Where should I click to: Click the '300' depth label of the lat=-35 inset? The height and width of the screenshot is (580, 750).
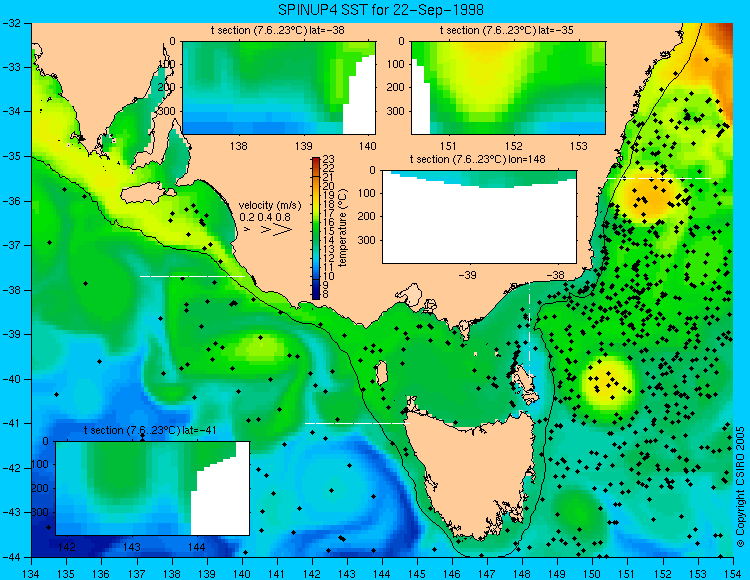coord(397,111)
